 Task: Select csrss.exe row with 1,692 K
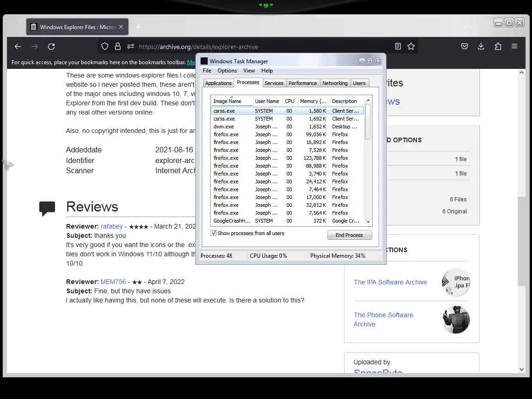287,119
